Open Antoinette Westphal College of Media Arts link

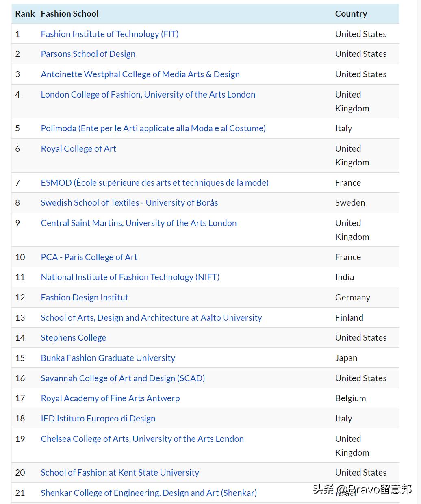click(140, 74)
